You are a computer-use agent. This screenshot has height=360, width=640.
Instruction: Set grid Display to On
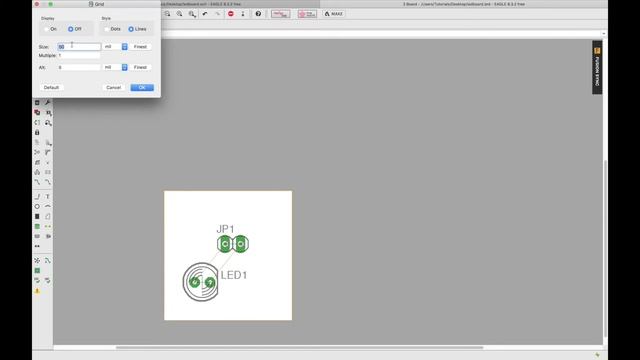(x=51, y=29)
